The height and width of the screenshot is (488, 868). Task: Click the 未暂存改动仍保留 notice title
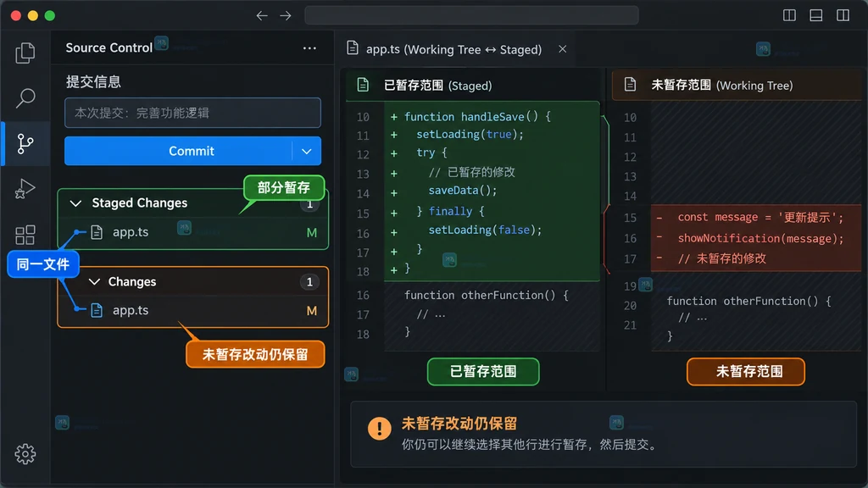point(459,424)
